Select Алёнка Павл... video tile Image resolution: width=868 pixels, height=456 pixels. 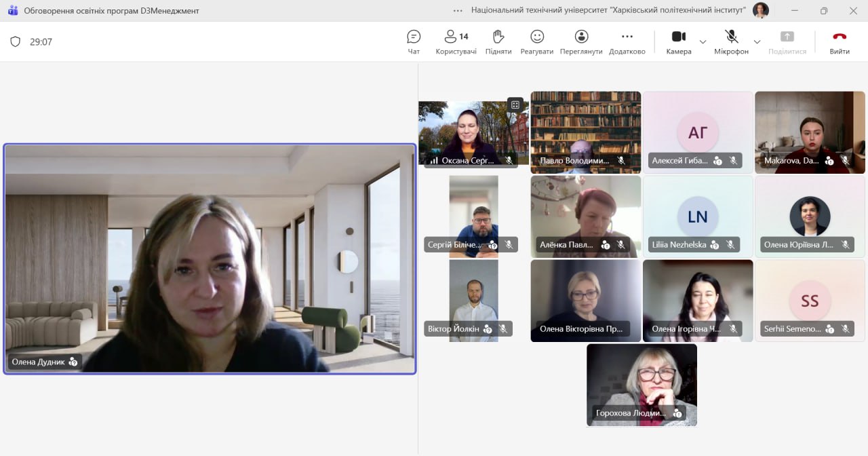point(586,216)
